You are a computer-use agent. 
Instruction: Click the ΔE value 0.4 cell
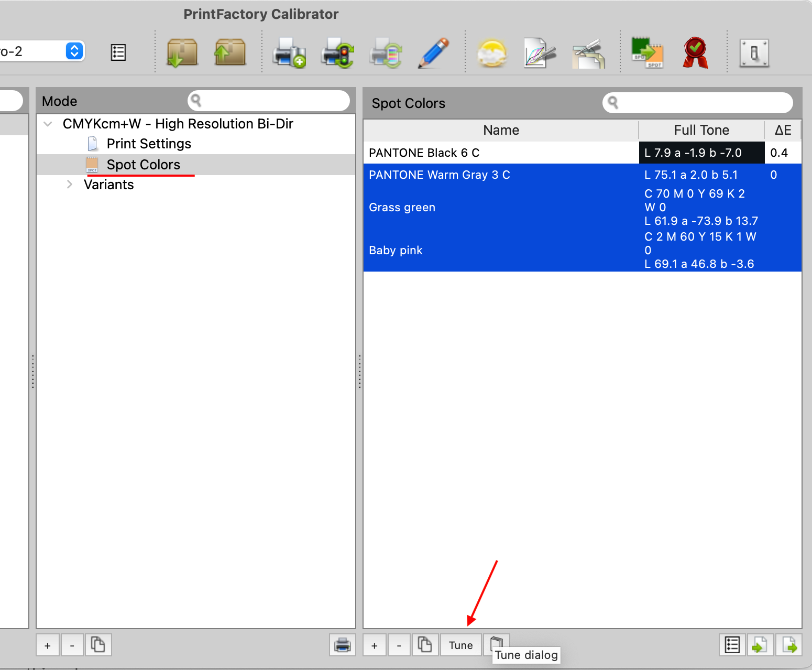(783, 153)
